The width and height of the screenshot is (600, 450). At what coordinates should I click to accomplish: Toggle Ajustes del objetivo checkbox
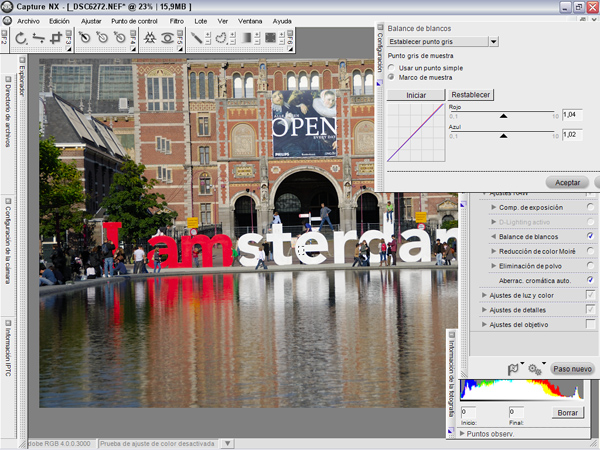tap(590, 324)
